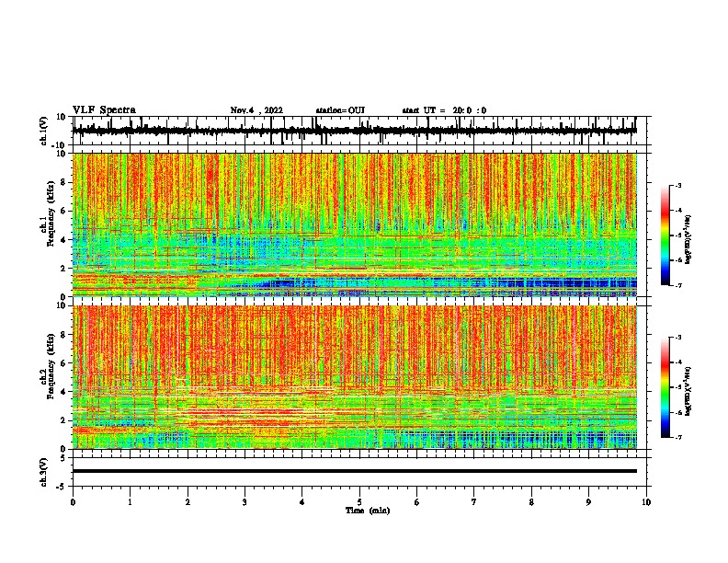Click the "-10" tick on ch.1(V) axis
Viewport: 728px width, 563px height.
(60, 145)
